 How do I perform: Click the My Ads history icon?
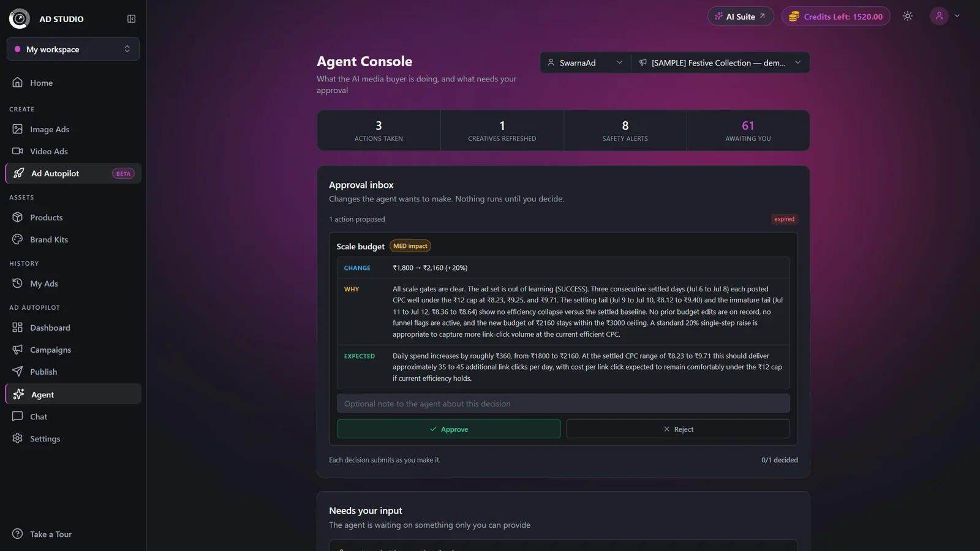pyautogui.click(x=18, y=283)
